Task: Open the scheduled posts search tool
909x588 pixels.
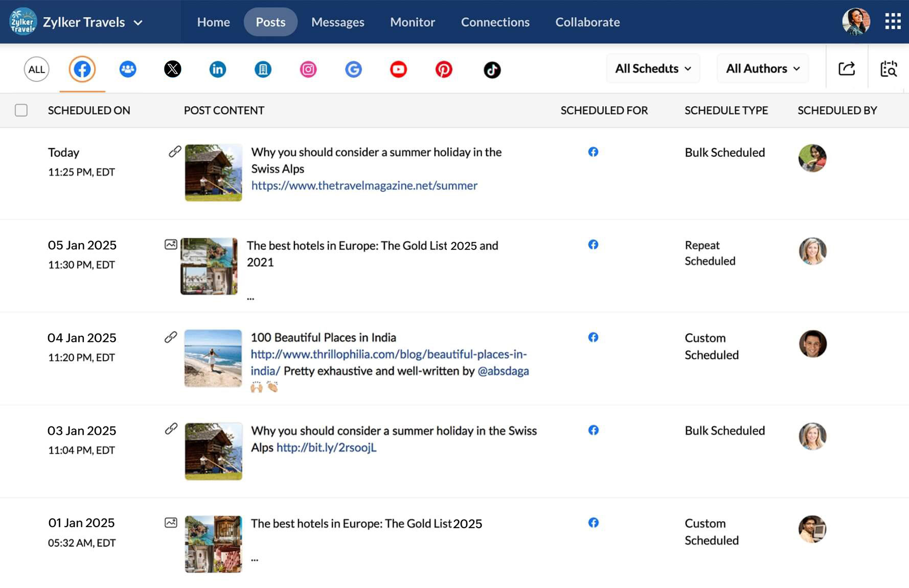Action: [889, 69]
